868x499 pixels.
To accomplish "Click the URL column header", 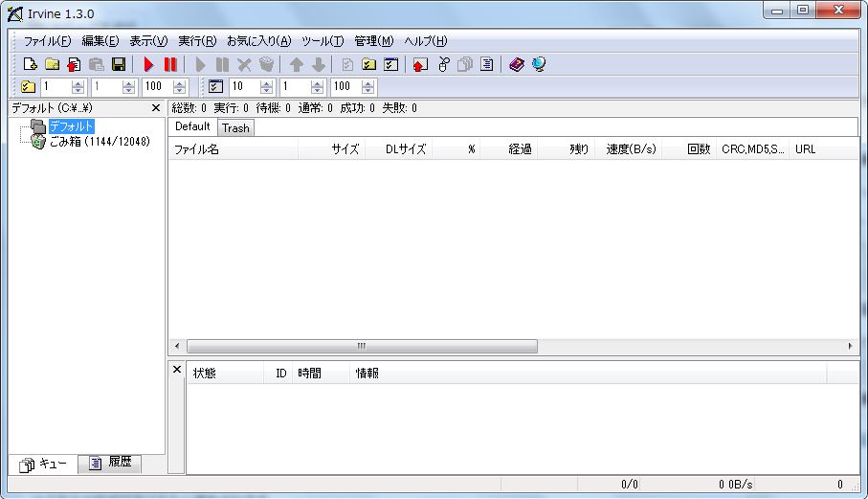I will (x=824, y=149).
